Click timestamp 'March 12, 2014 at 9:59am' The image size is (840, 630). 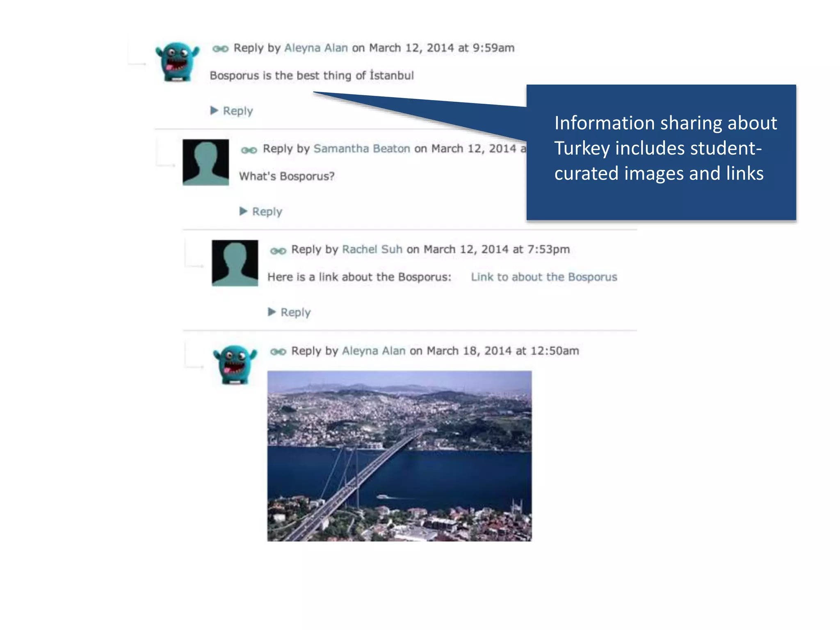pyautogui.click(x=442, y=48)
